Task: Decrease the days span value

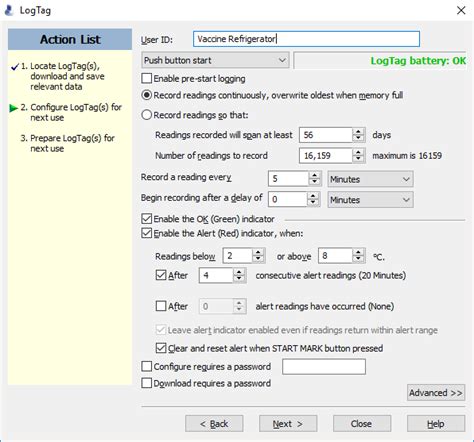Action: pyautogui.click(x=358, y=139)
